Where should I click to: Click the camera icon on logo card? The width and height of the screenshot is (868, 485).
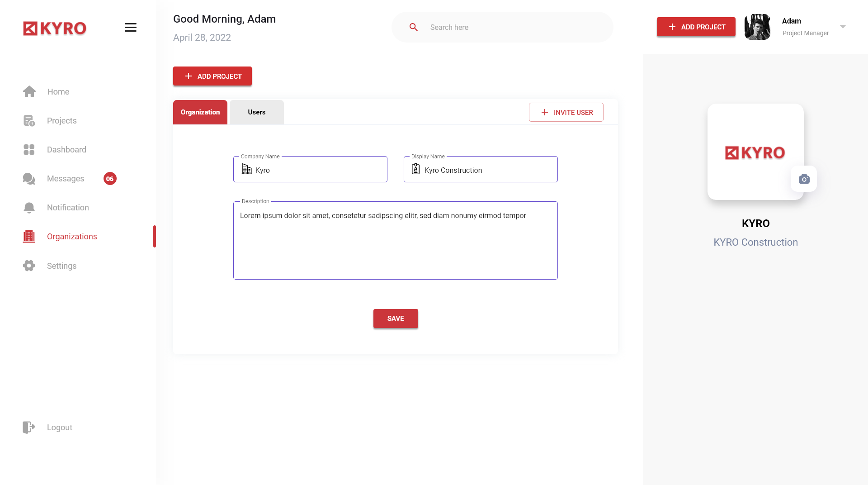(804, 179)
